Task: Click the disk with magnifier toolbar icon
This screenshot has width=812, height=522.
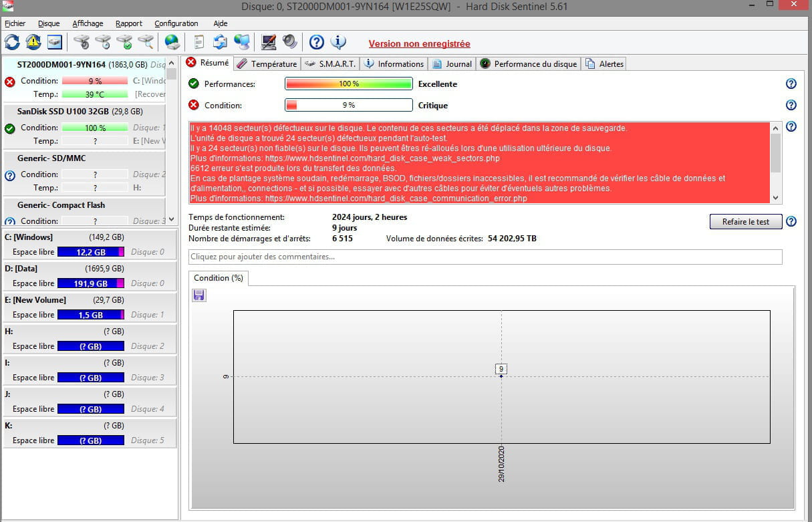Action: click(145, 42)
